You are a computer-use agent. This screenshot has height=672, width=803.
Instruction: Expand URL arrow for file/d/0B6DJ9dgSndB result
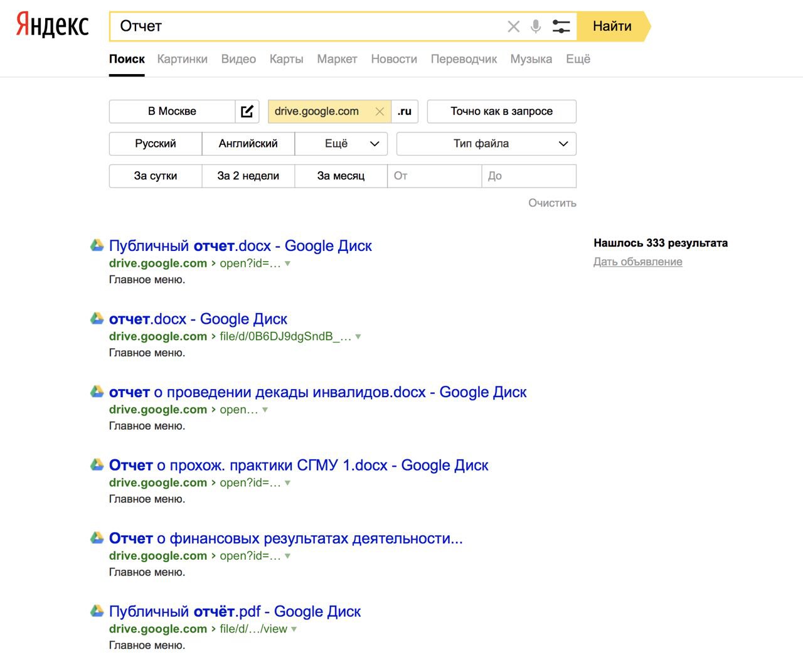tap(358, 337)
